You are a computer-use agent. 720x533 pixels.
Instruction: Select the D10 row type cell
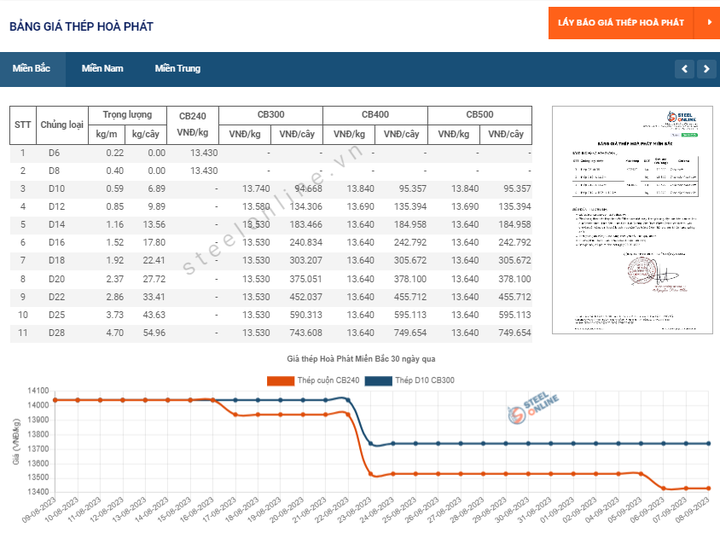coord(56,189)
